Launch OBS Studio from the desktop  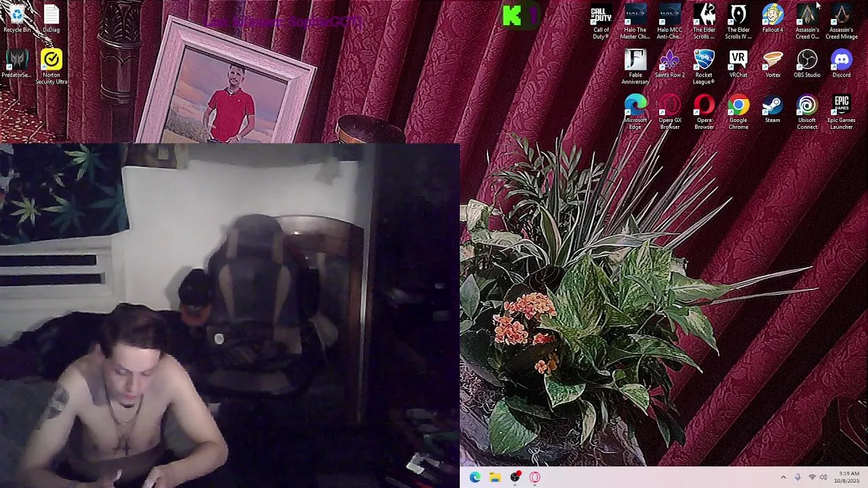coord(807,64)
